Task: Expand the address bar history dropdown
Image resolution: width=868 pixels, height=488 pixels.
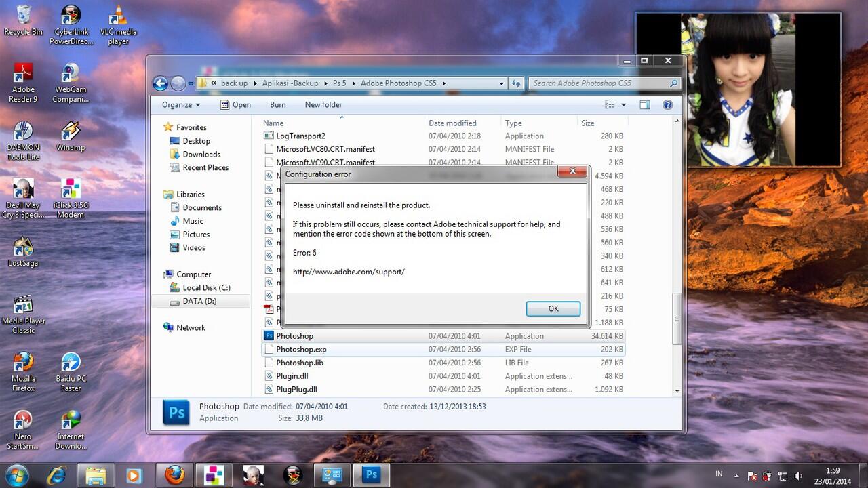Action: [501, 83]
